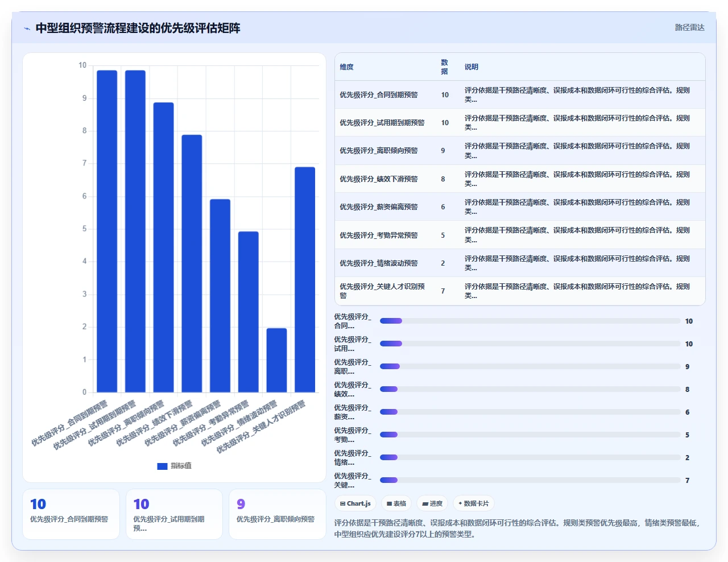Open the 优先级评分_合同到期预警 data card
The image size is (728, 562).
tap(71, 514)
